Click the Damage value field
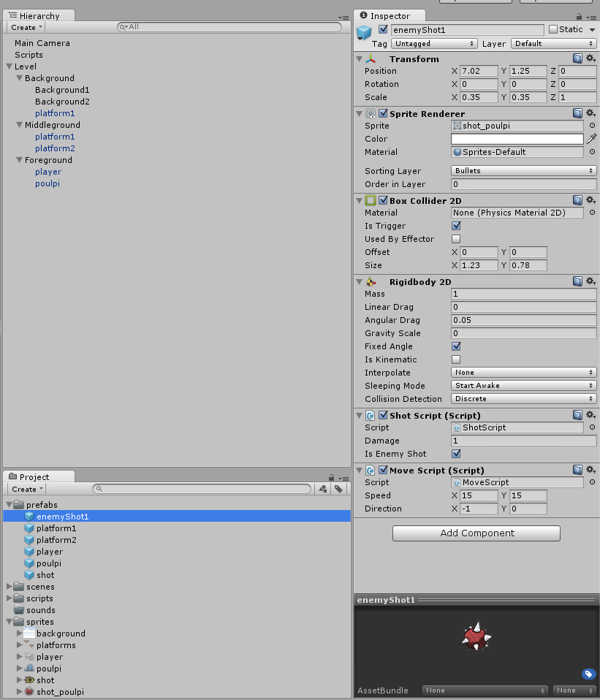600x700 pixels. [x=524, y=441]
